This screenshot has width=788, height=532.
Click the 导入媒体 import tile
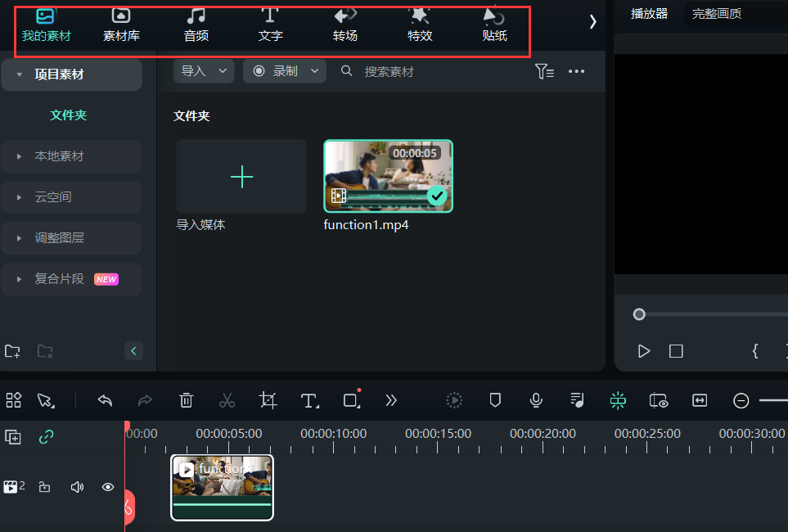pyautogui.click(x=241, y=177)
